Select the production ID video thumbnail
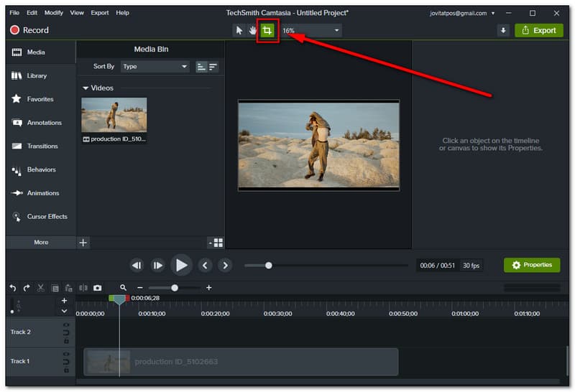This screenshot has width=575, height=392. 114,115
